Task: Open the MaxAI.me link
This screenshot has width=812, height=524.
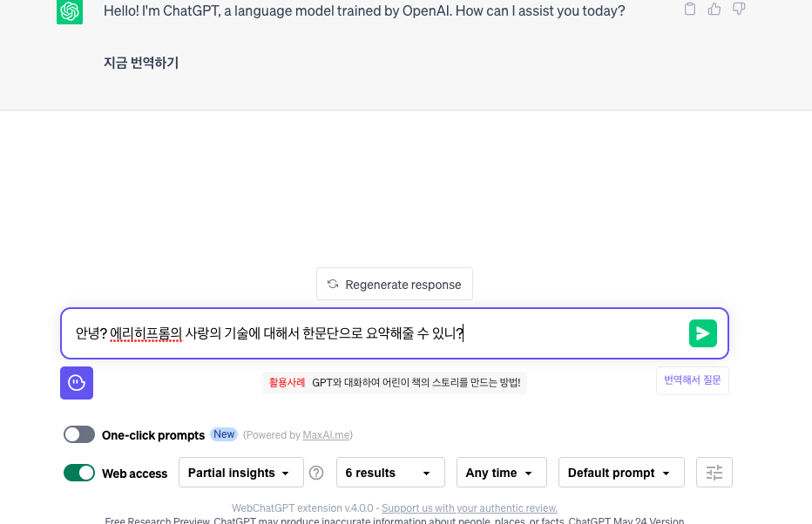Action: 326,435
